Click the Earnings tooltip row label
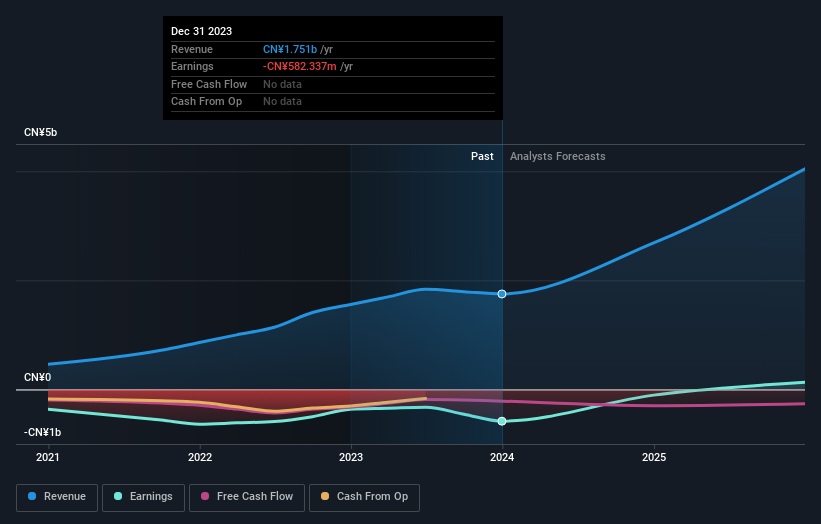This screenshot has width=821, height=524. (x=192, y=66)
